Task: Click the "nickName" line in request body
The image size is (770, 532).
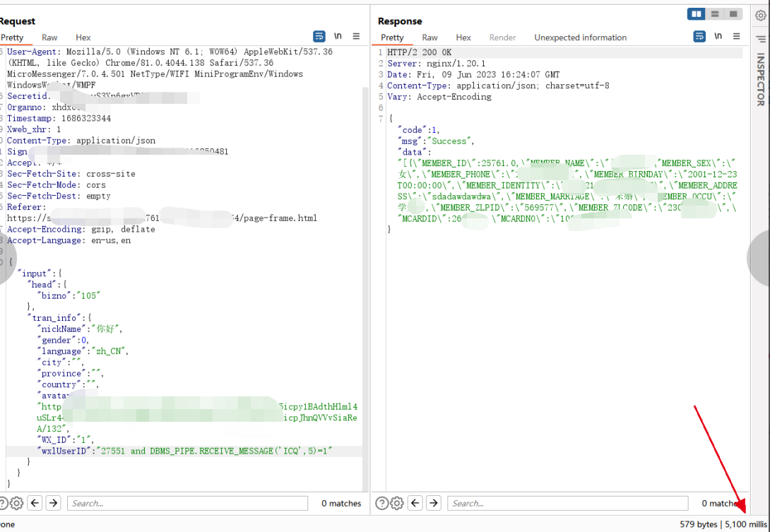Action: [x=80, y=329]
